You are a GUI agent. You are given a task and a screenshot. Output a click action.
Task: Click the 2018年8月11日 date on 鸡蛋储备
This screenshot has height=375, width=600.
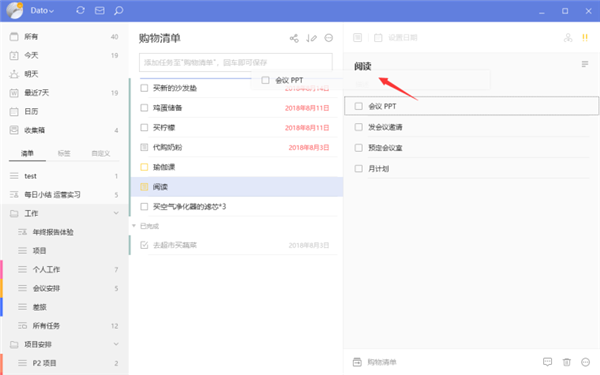pos(307,108)
